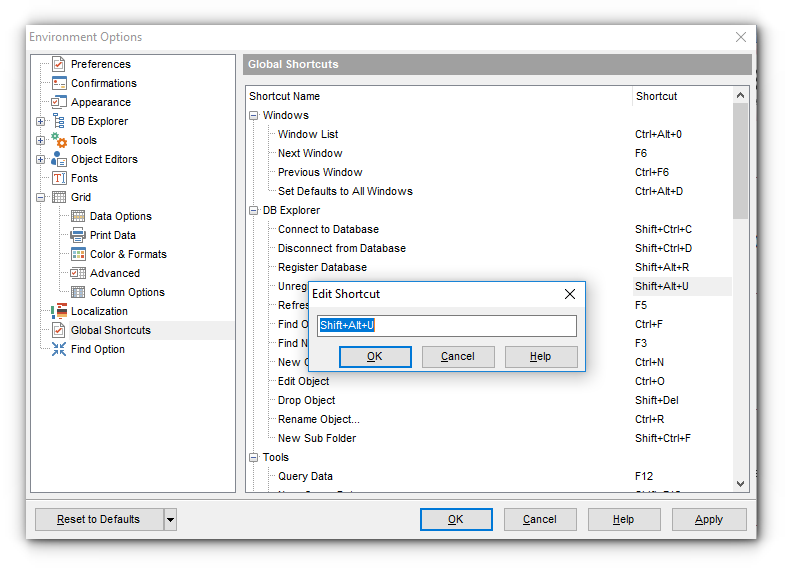Screen dimensions: 785x568
Task: Click the Confirmations icon in sidebar
Action: [59, 83]
